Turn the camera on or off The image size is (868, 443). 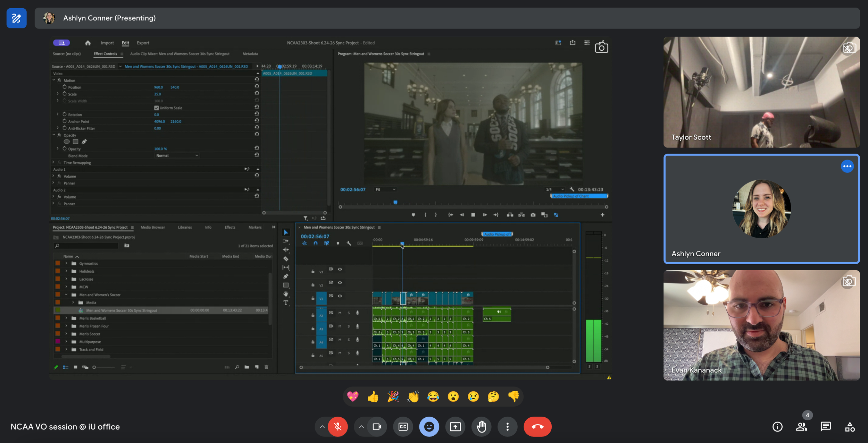pyautogui.click(x=377, y=427)
